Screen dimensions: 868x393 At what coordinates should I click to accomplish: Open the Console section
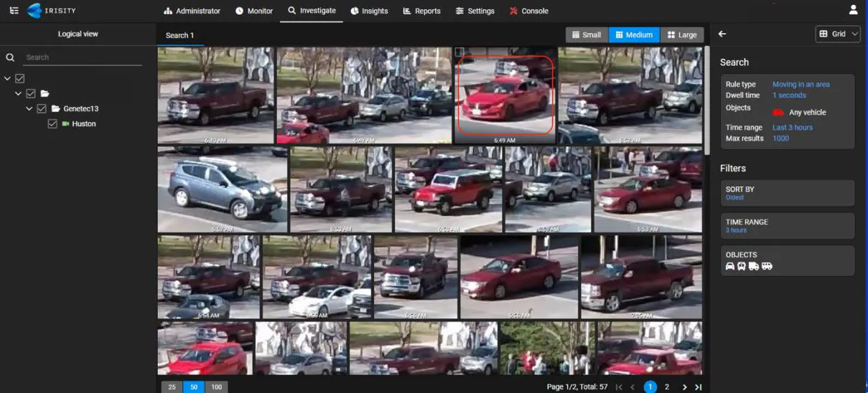(x=528, y=11)
